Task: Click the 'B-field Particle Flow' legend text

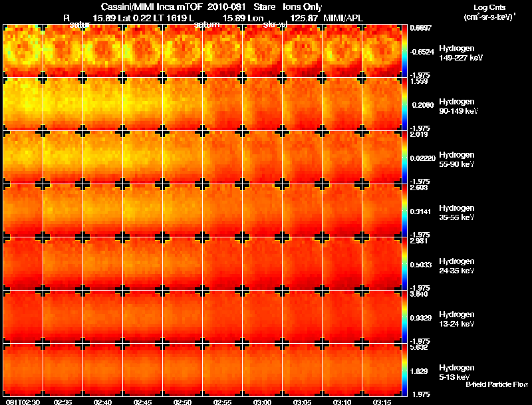Action: click(497, 384)
